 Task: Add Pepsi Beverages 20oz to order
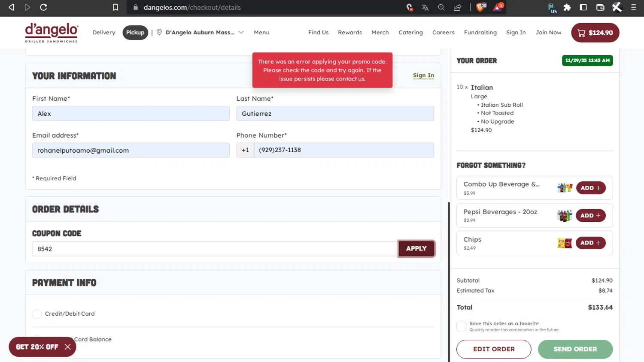(x=591, y=215)
